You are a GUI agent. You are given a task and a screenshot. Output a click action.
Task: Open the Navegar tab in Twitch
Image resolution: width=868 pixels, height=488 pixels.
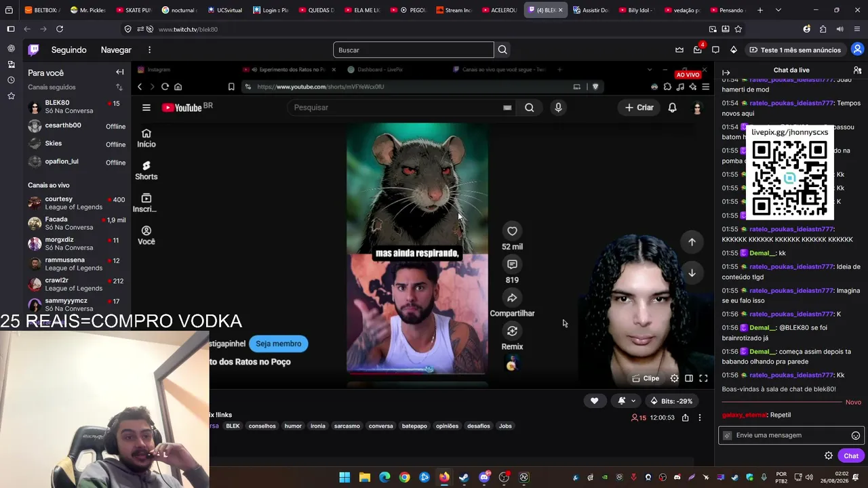tap(116, 49)
